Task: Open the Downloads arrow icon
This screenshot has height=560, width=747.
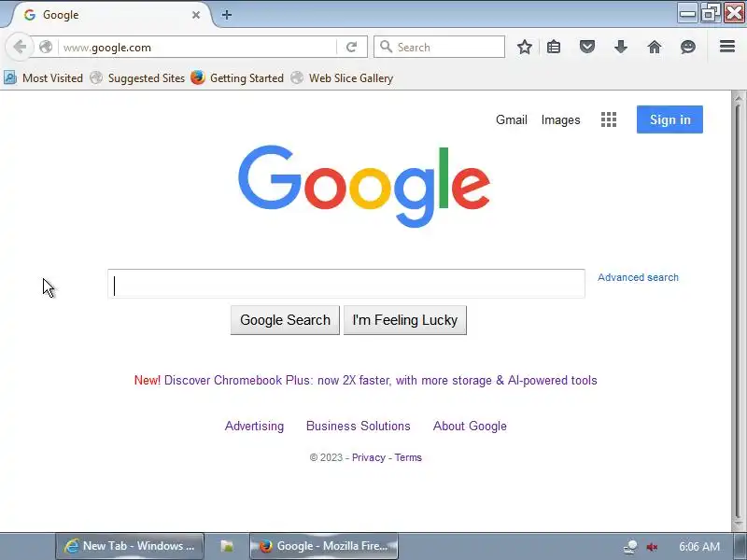Action: click(x=621, y=47)
